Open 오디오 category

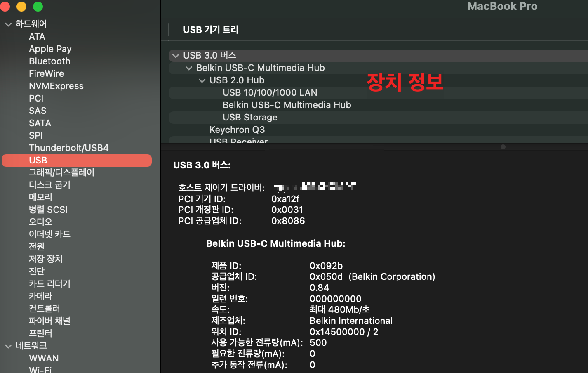point(40,222)
